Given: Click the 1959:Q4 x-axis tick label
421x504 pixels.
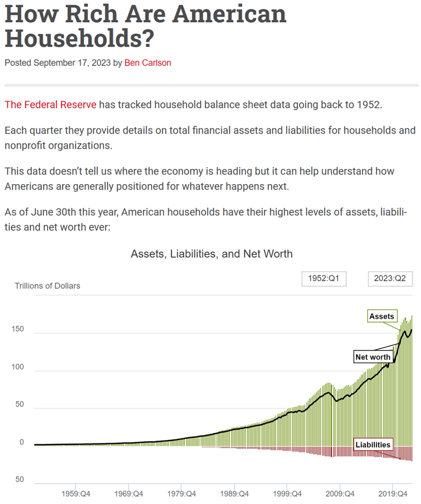Looking at the screenshot, I should pos(77,493).
